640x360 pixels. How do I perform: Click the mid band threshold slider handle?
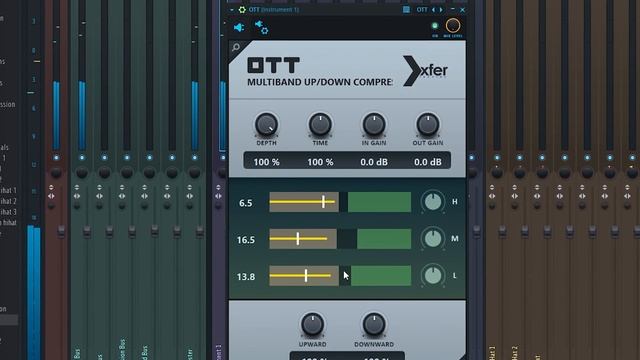tap(298, 238)
